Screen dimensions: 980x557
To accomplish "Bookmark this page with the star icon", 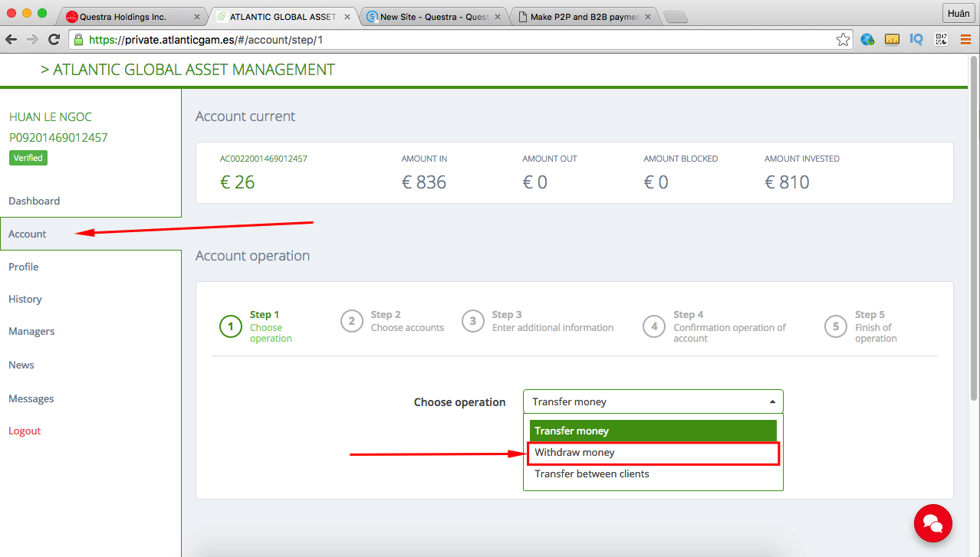I will tap(843, 40).
